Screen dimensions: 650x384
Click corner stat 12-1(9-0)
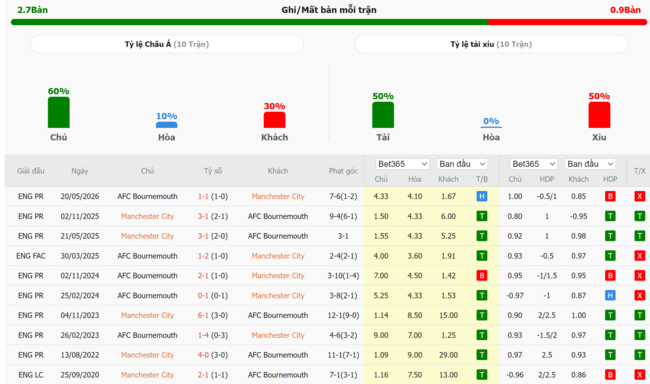(343, 315)
